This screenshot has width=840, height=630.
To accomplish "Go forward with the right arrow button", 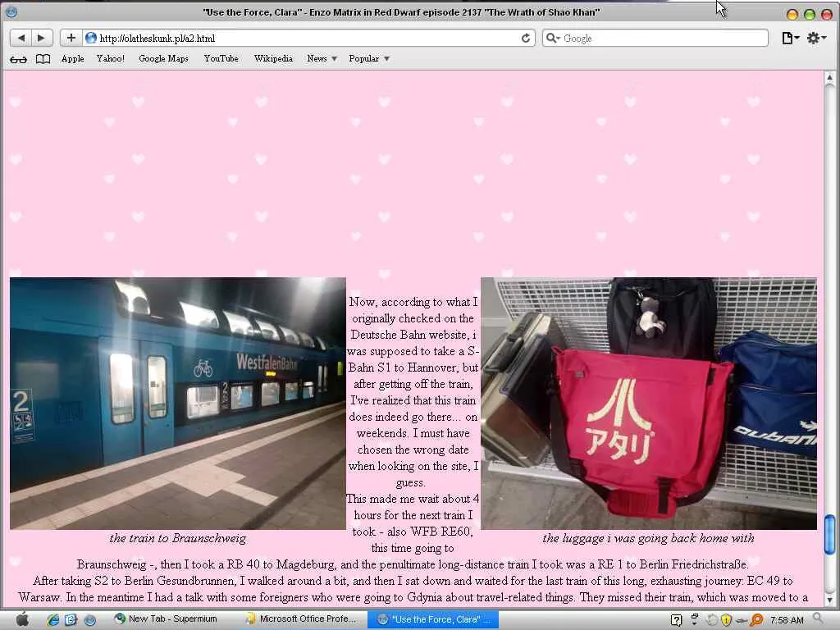I will coord(41,38).
